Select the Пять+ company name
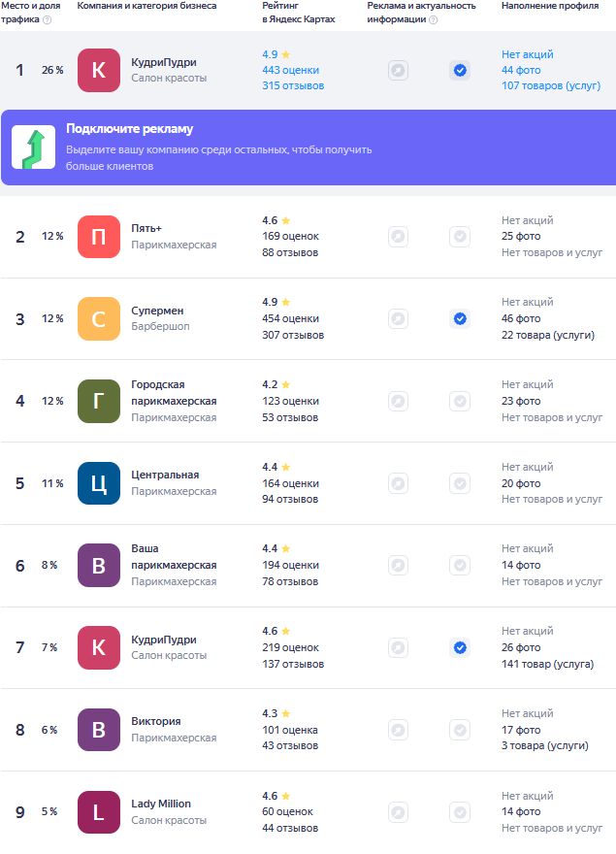 (146, 229)
